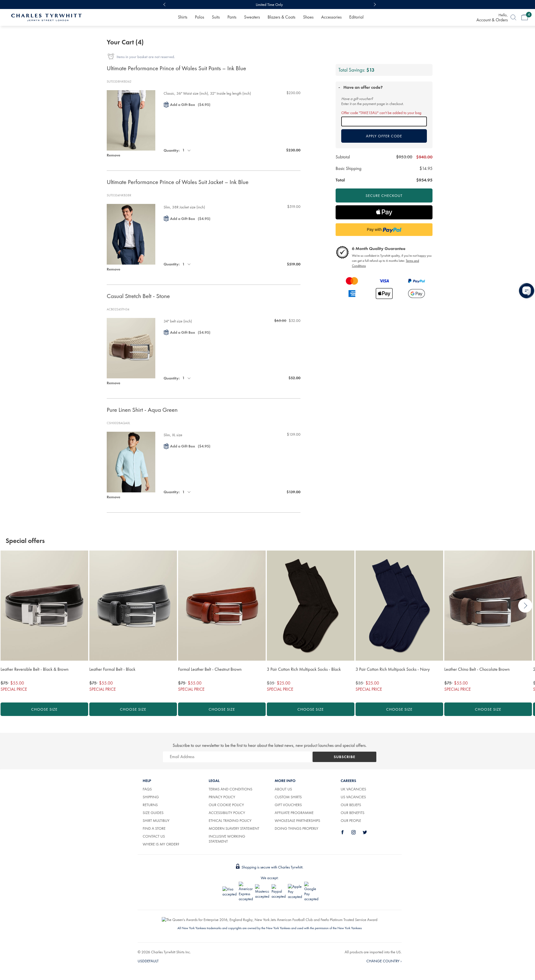Viewport: 535px width, 980px height.
Task: Show next banner with right arrow
Action: (x=375, y=4)
